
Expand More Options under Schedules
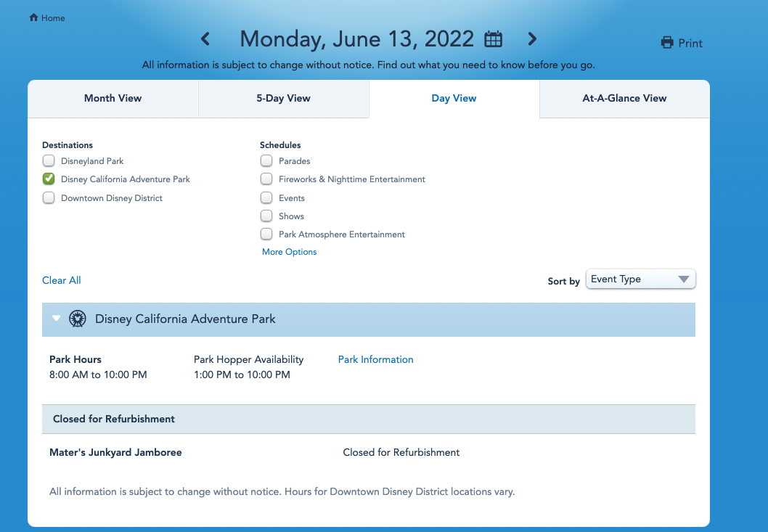(290, 252)
